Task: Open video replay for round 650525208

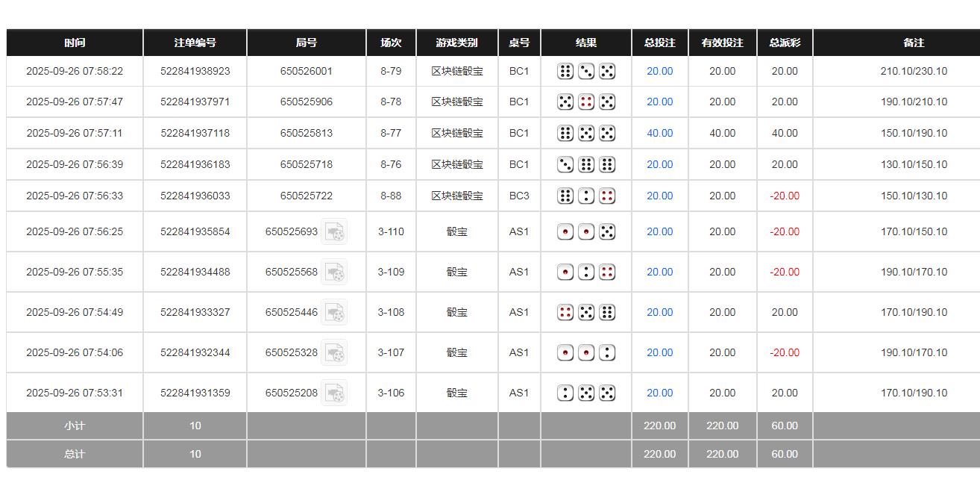Action: tap(334, 393)
